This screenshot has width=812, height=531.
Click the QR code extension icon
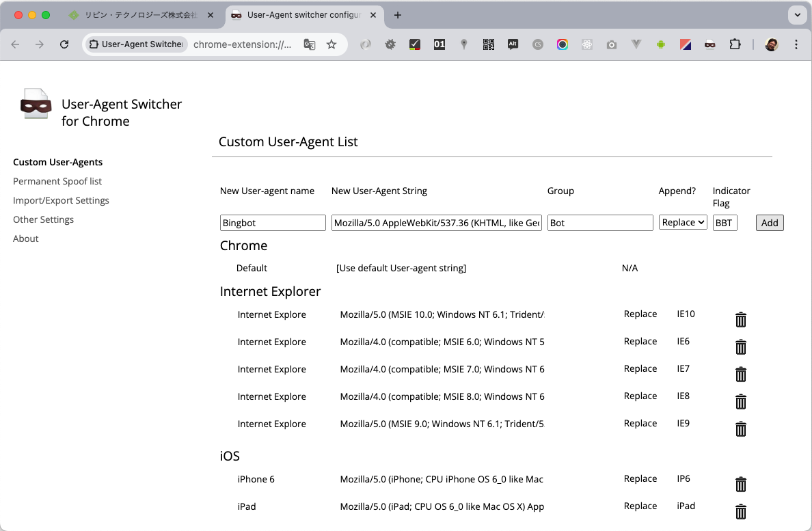click(x=488, y=44)
